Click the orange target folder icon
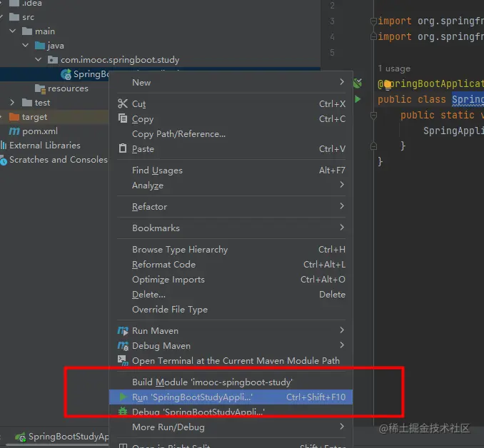 coord(14,117)
